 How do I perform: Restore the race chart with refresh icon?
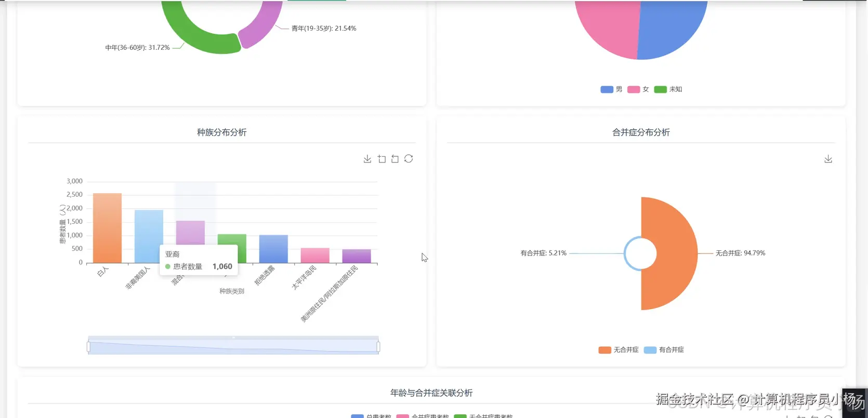(x=409, y=159)
